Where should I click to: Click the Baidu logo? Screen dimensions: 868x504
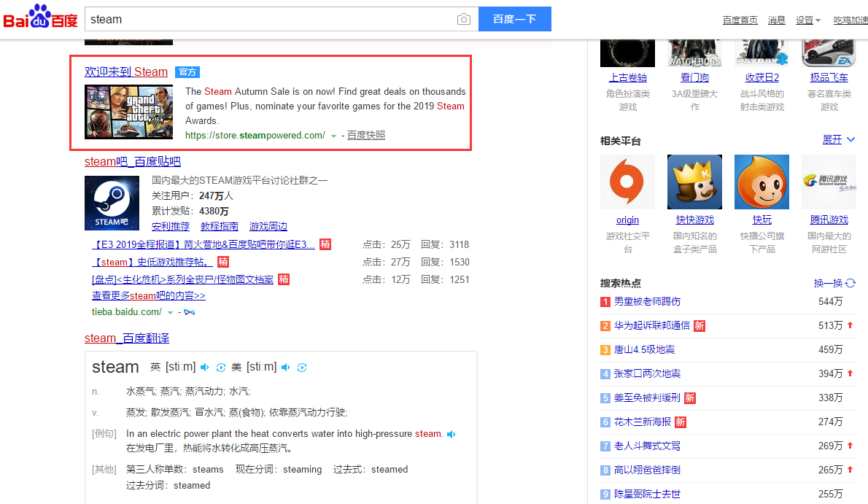(x=40, y=18)
